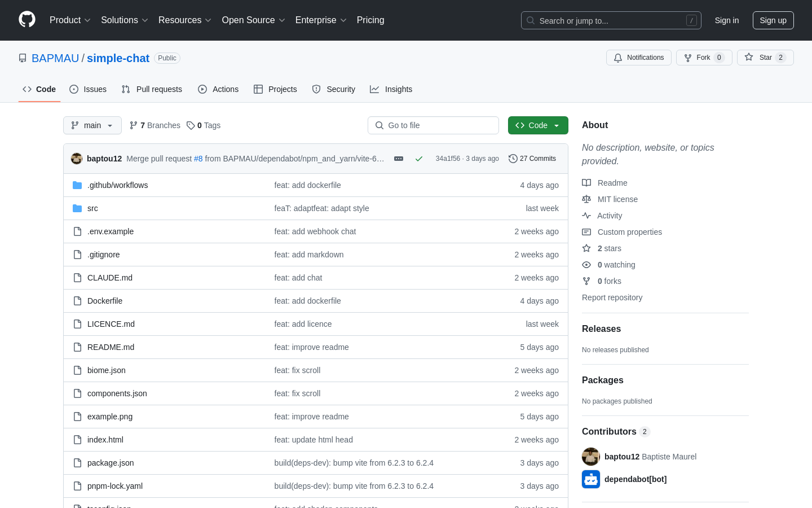This screenshot has width=812, height=508.
Task: Click the repository icon beside BAPMAU
Action: (23, 58)
